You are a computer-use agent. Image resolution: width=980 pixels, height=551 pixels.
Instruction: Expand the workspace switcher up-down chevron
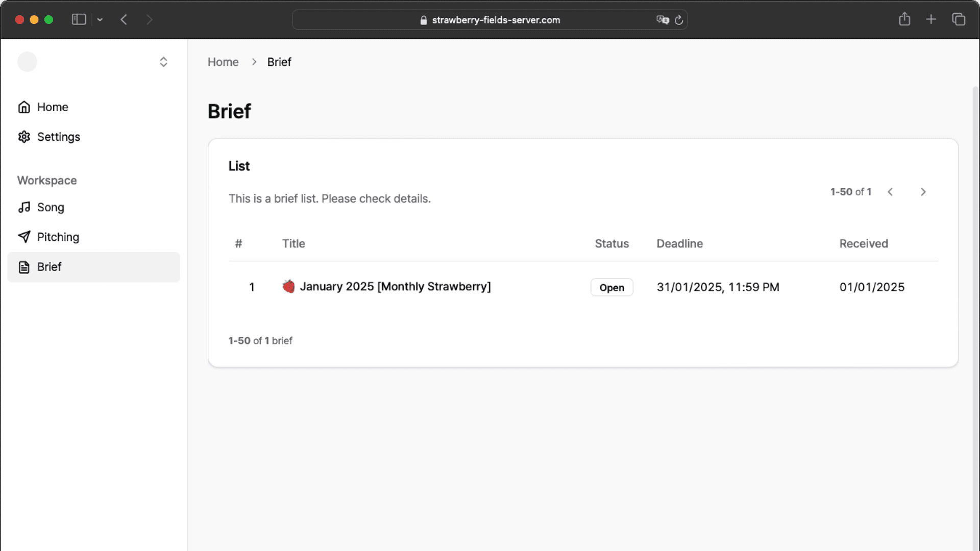(163, 62)
